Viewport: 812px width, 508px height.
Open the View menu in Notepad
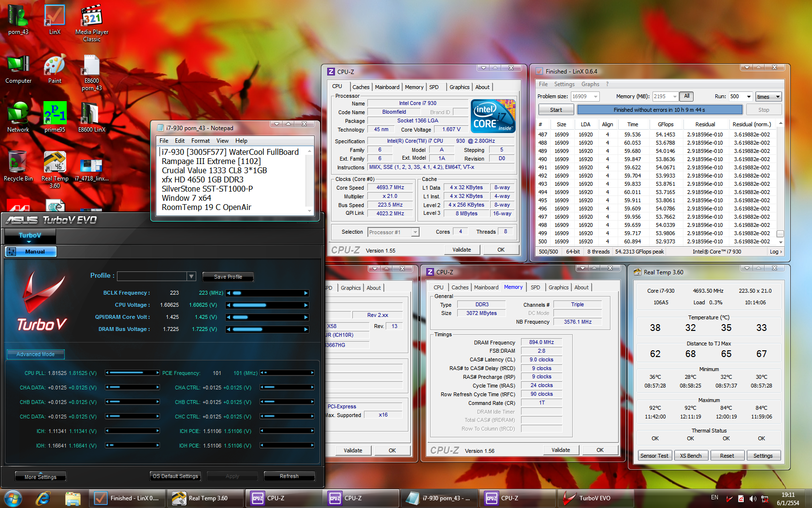click(x=222, y=141)
